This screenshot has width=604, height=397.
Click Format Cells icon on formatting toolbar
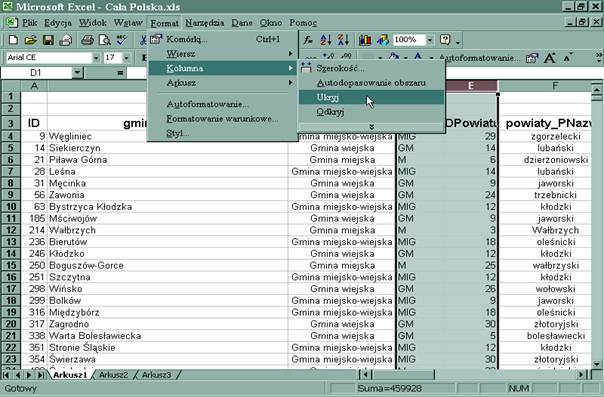click(x=532, y=58)
